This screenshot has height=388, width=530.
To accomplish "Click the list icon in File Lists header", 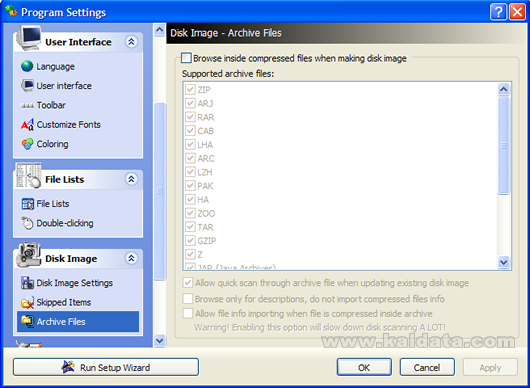I will 29,175.
